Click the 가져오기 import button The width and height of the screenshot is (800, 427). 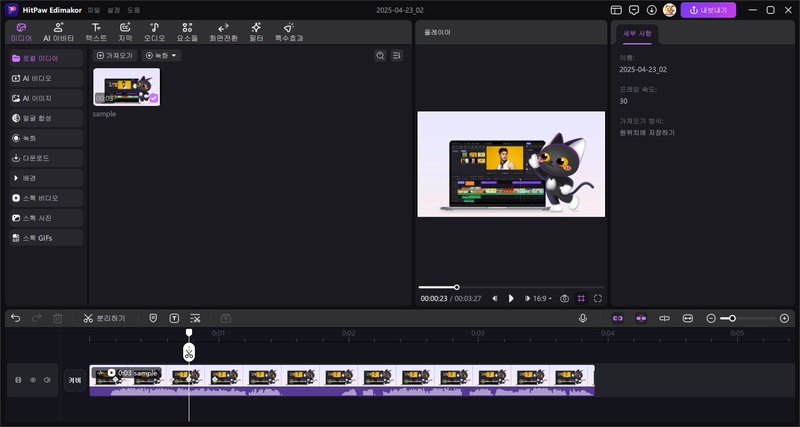click(x=115, y=56)
